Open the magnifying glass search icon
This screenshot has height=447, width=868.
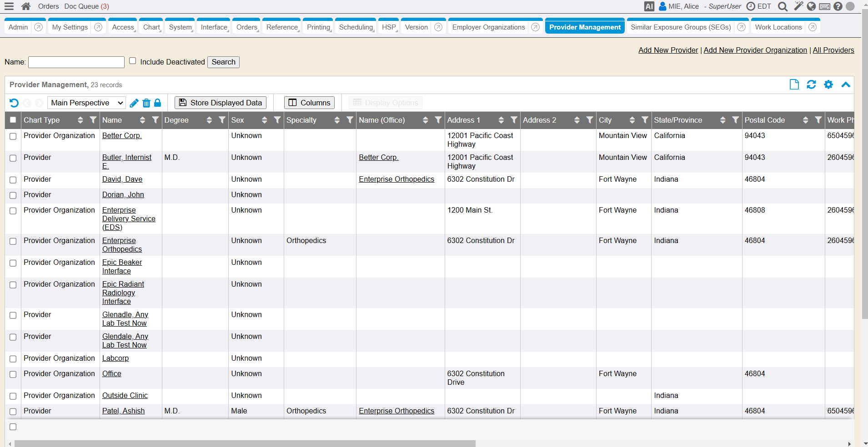[783, 6]
